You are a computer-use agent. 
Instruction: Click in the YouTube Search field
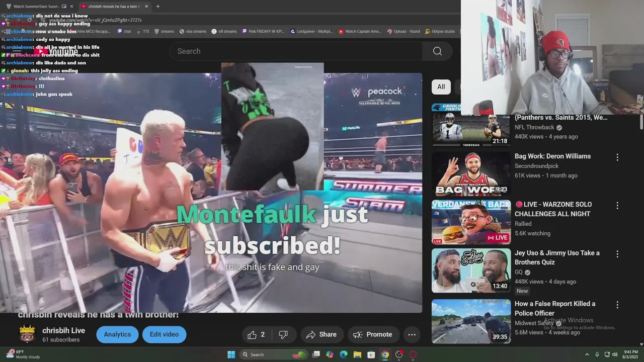[x=297, y=51]
